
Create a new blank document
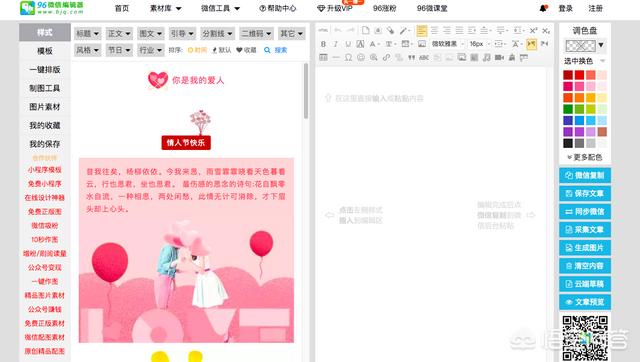[366, 30]
